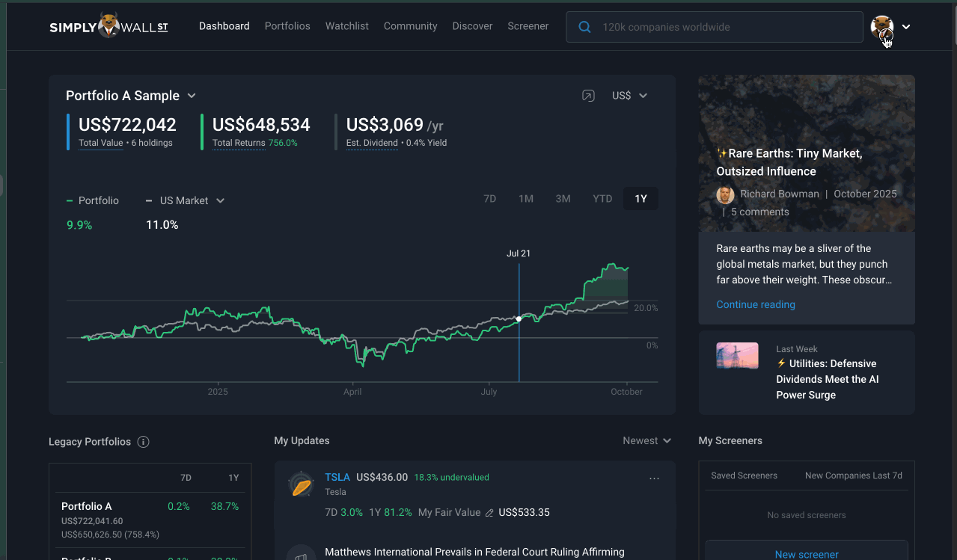Click the search magnifier icon
The image size is (957, 560).
(x=584, y=27)
